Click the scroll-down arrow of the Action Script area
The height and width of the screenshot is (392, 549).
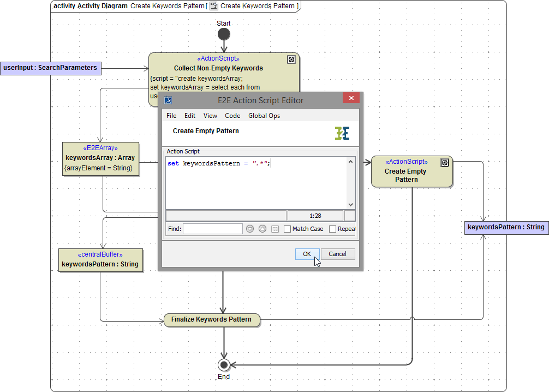click(351, 204)
